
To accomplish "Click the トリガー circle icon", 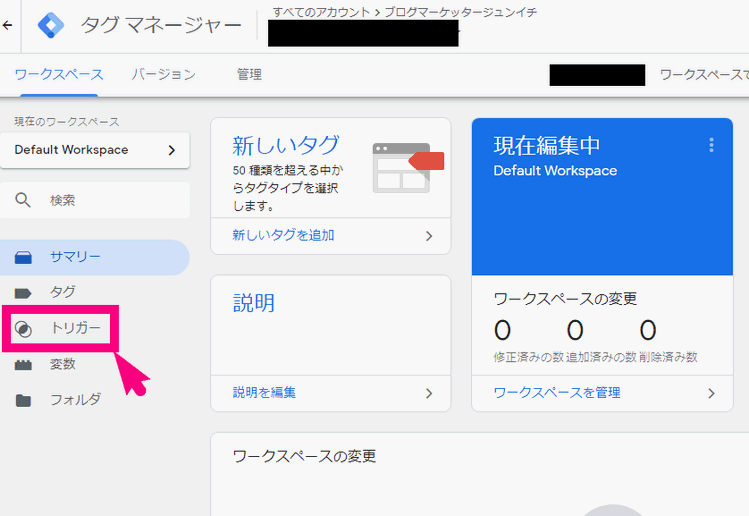I will click(23, 329).
